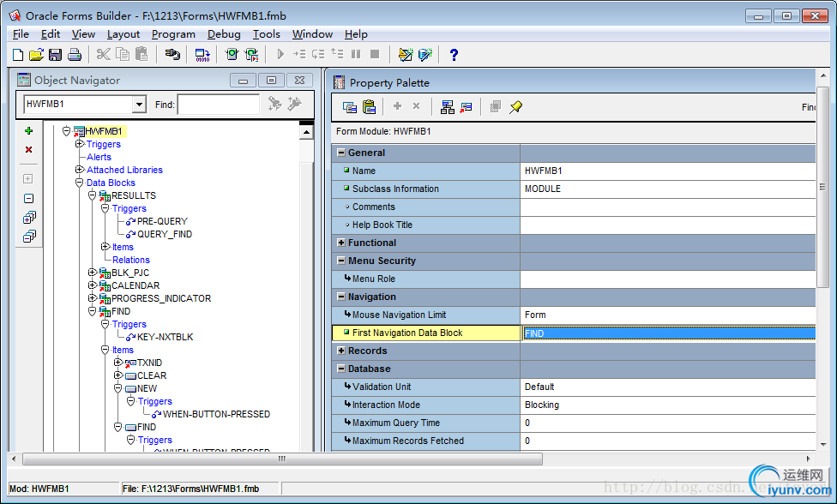This screenshot has width=837, height=504.
Task: Toggle the yellow pin Freeze/Unfreeze icon
Action: (x=515, y=107)
